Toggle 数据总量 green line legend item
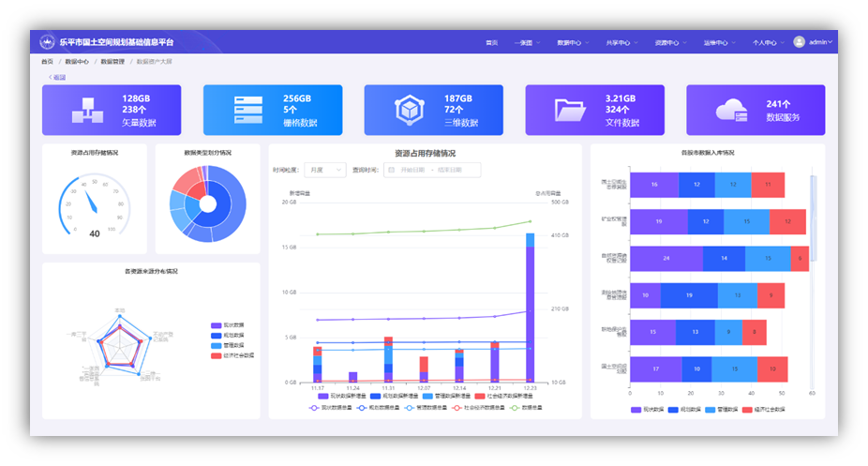Viewport: 868px width, 466px height. click(526, 408)
